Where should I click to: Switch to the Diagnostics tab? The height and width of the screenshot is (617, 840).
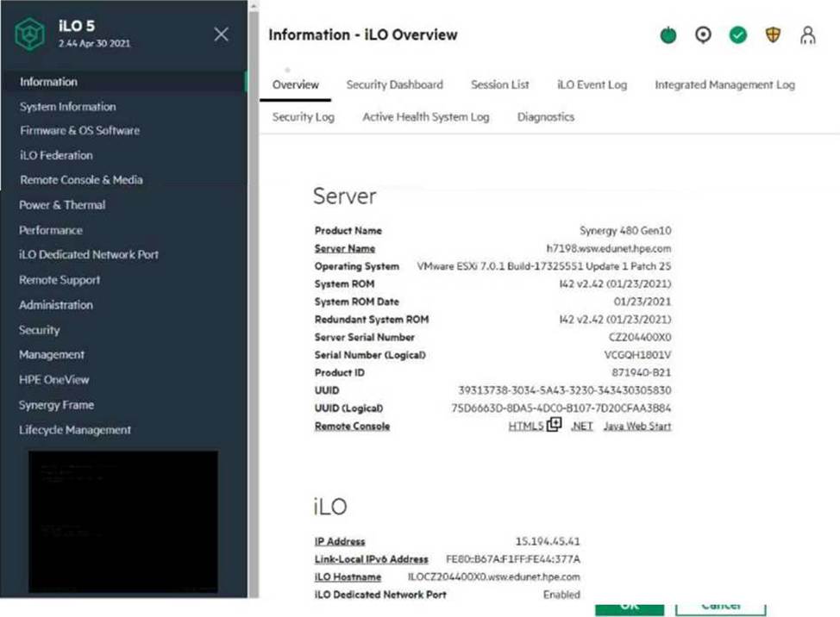[x=546, y=116]
